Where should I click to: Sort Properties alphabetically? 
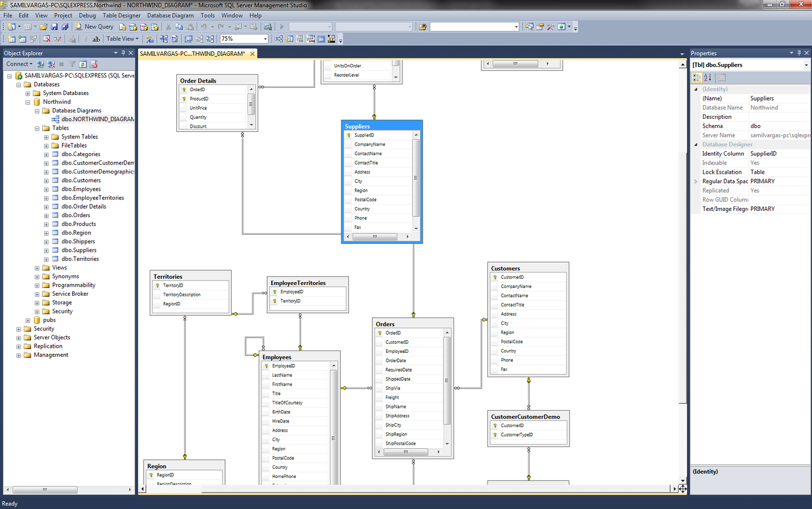(707, 77)
